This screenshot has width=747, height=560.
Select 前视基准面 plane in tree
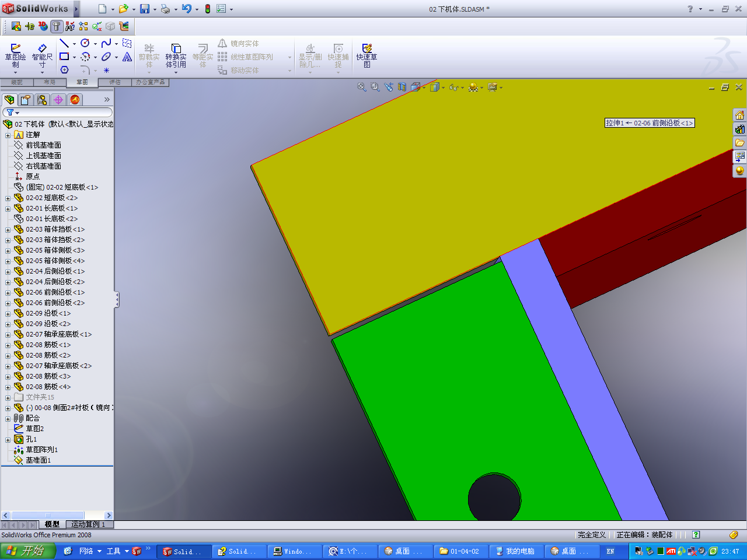pos(43,145)
